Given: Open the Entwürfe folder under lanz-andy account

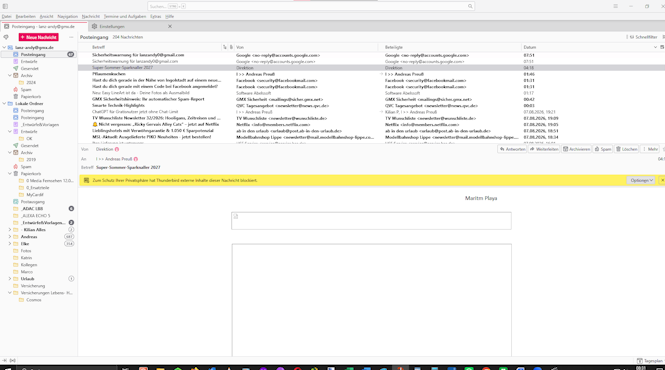Looking at the screenshot, I should [29, 62].
